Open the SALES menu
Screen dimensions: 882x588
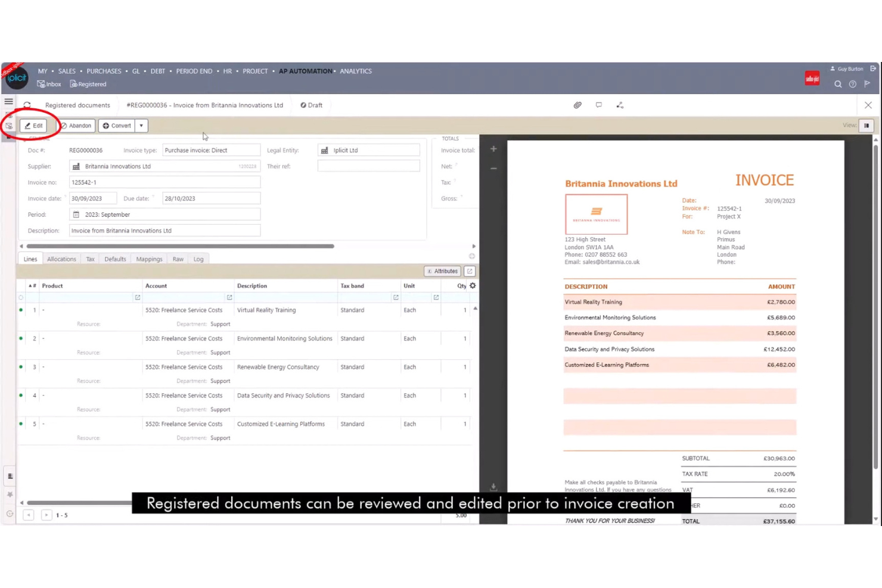point(67,71)
